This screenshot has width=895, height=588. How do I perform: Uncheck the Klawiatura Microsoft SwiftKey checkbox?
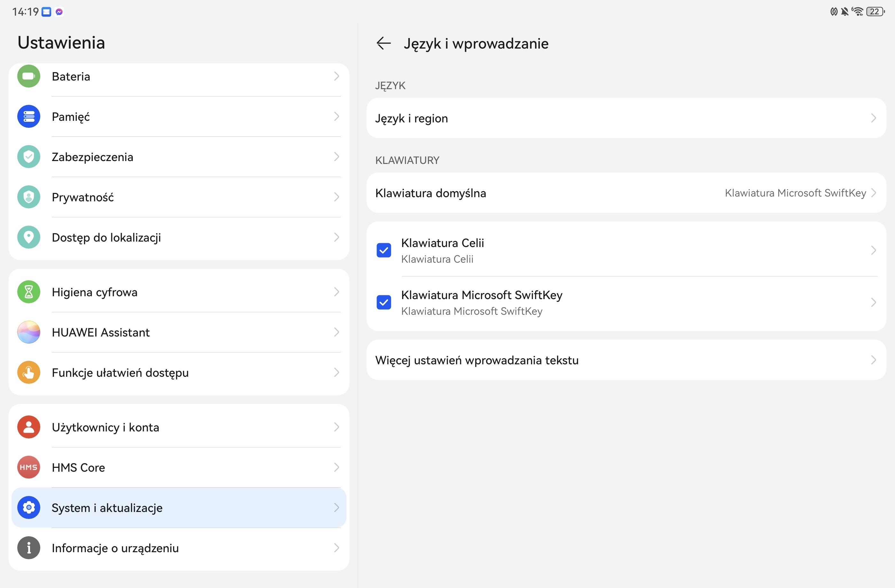[384, 302]
